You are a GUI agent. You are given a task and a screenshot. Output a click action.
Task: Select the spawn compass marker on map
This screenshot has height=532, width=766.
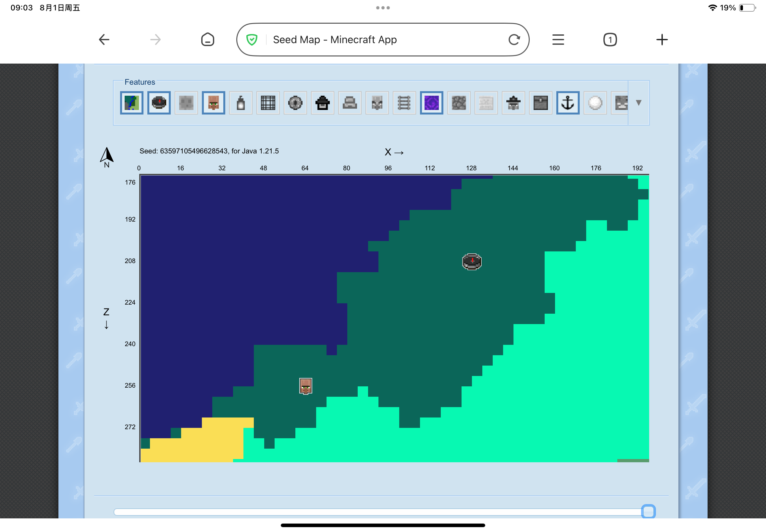coord(472,262)
